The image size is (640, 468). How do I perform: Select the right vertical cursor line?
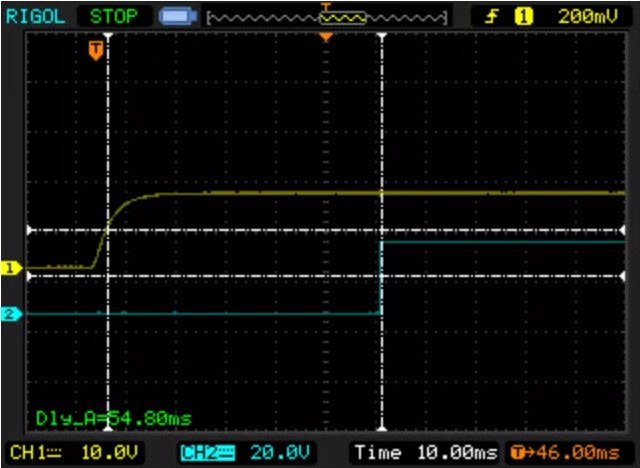(x=381, y=150)
